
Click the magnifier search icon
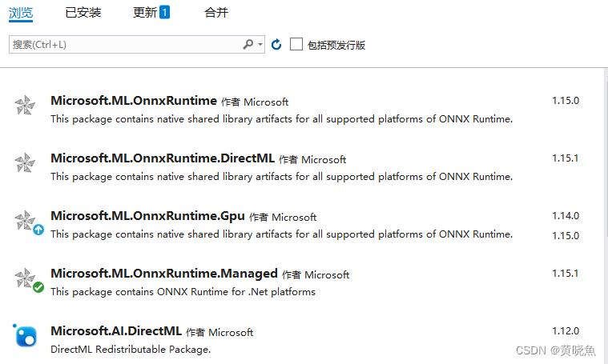pyautogui.click(x=248, y=45)
